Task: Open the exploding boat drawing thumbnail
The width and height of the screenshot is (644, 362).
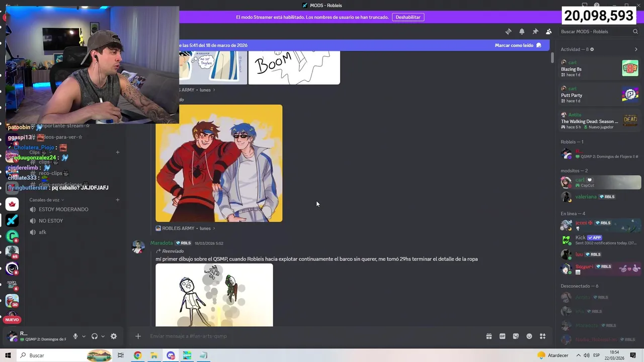Action: pos(214,295)
